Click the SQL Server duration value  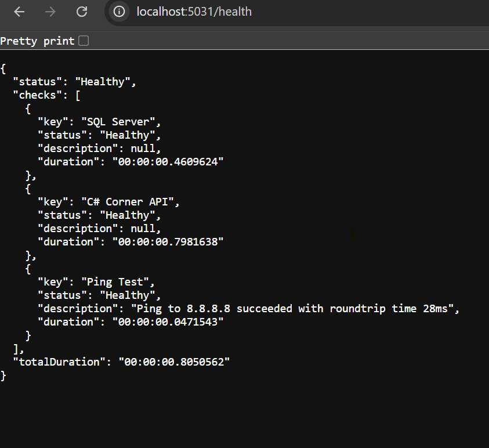pyautogui.click(x=169, y=161)
